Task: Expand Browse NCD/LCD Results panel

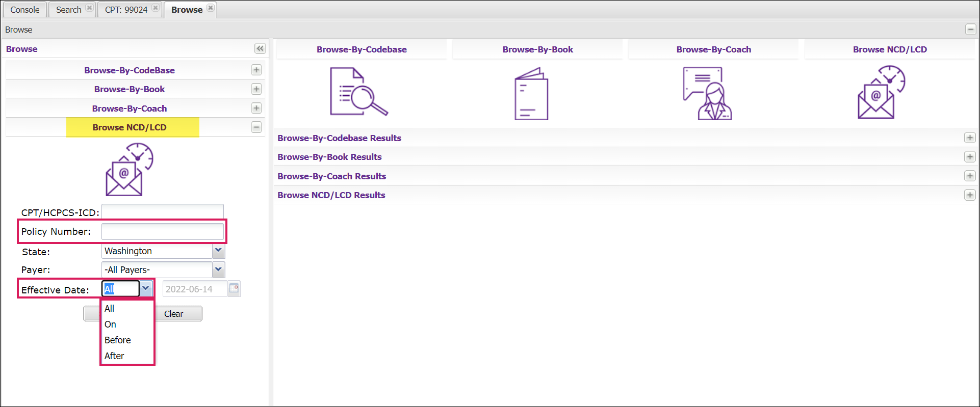Action: click(969, 195)
